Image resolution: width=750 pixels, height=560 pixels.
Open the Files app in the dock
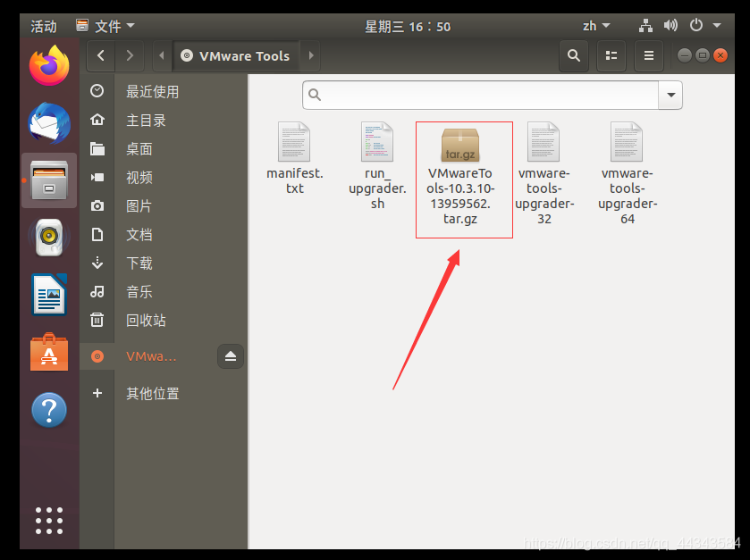[x=49, y=180]
